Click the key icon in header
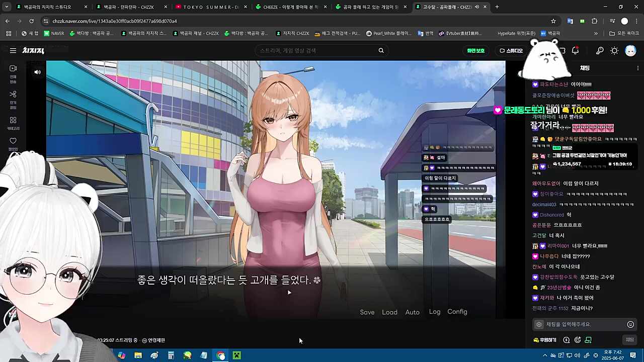Image resolution: width=644 pixels, height=362 pixels. (x=600, y=50)
